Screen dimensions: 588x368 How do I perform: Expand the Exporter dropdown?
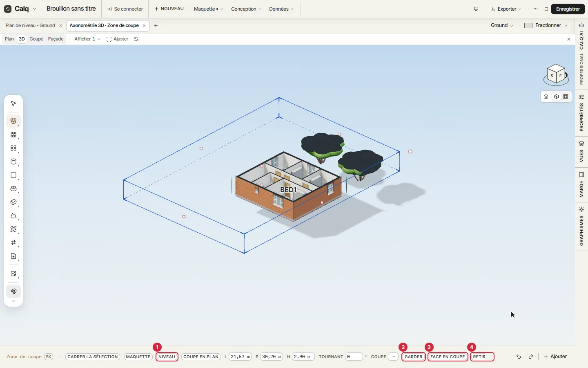pyautogui.click(x=506, y=9)
